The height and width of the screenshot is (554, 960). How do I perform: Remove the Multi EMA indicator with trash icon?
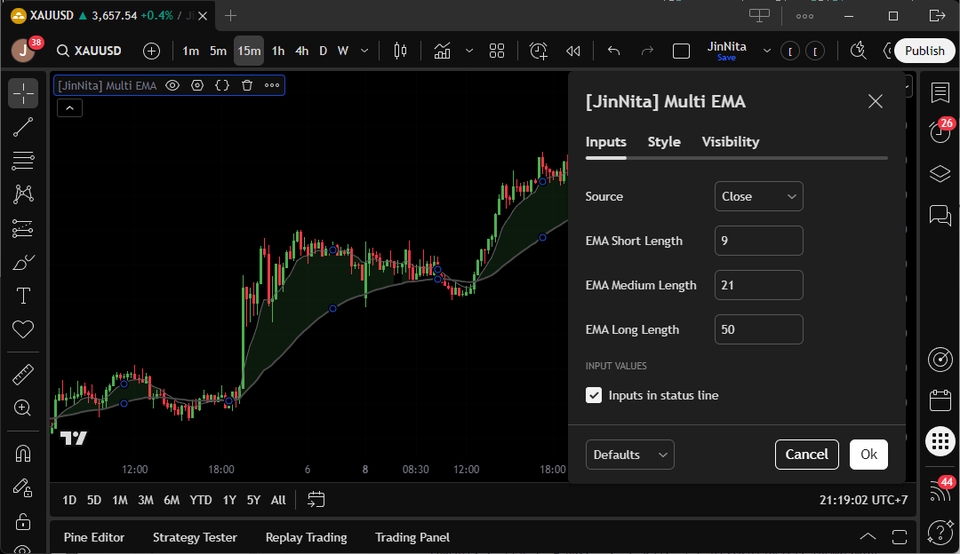coord(247,86)
